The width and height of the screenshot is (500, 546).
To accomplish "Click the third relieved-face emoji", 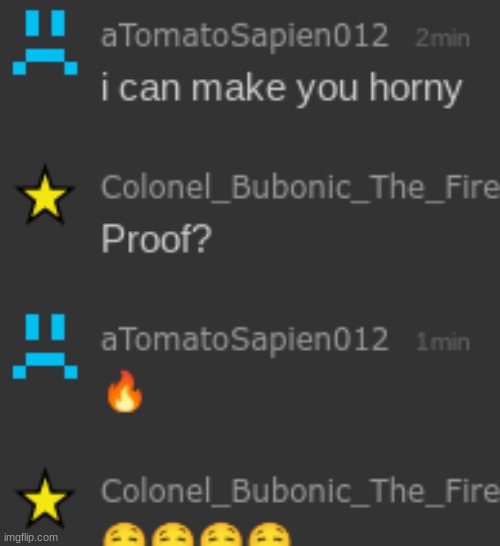I will (221, 535).
